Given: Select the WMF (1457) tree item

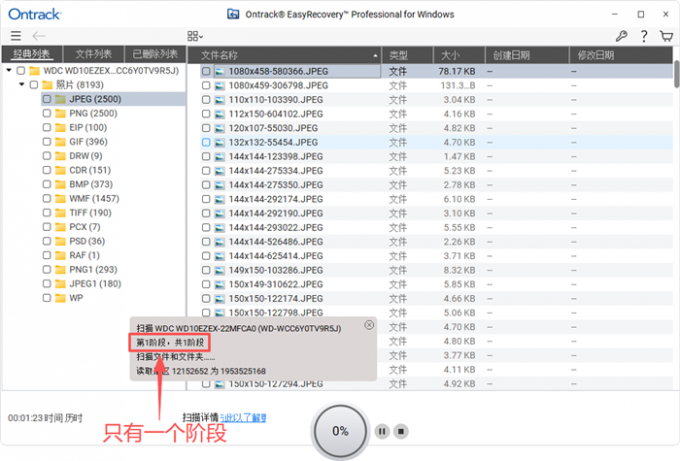Looking at the screenshot, I should pos(94,199).
